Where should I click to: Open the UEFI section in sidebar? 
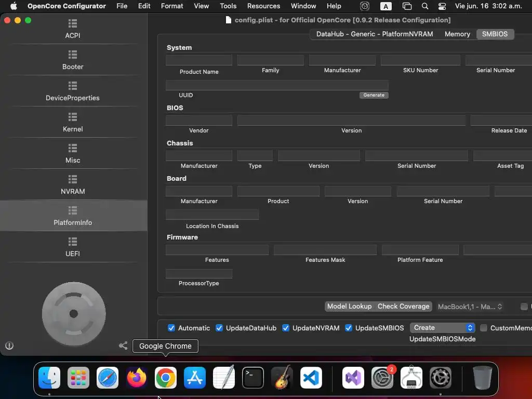point(73,247)
